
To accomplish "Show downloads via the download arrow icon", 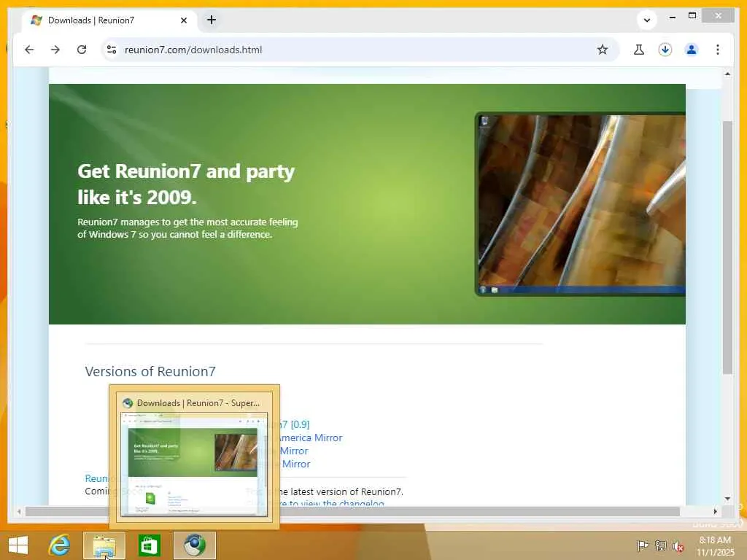I will coord(665,50).
